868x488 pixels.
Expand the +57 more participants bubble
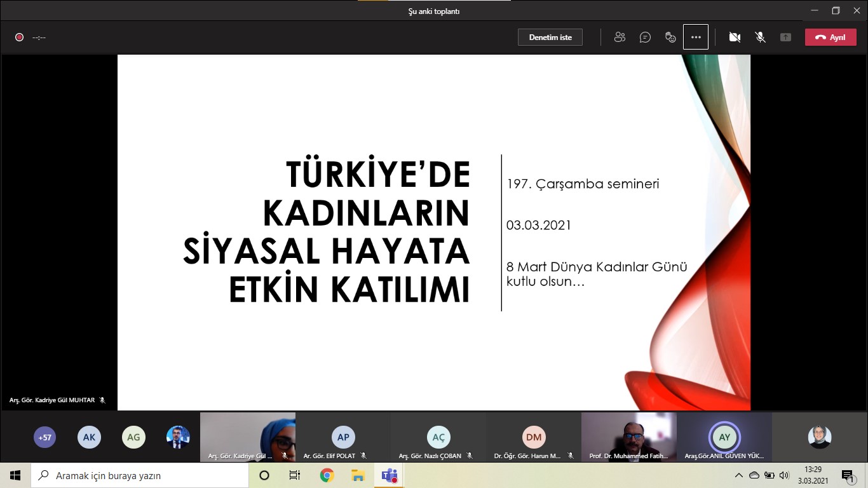pyautogui.click(x=45, y=437)
